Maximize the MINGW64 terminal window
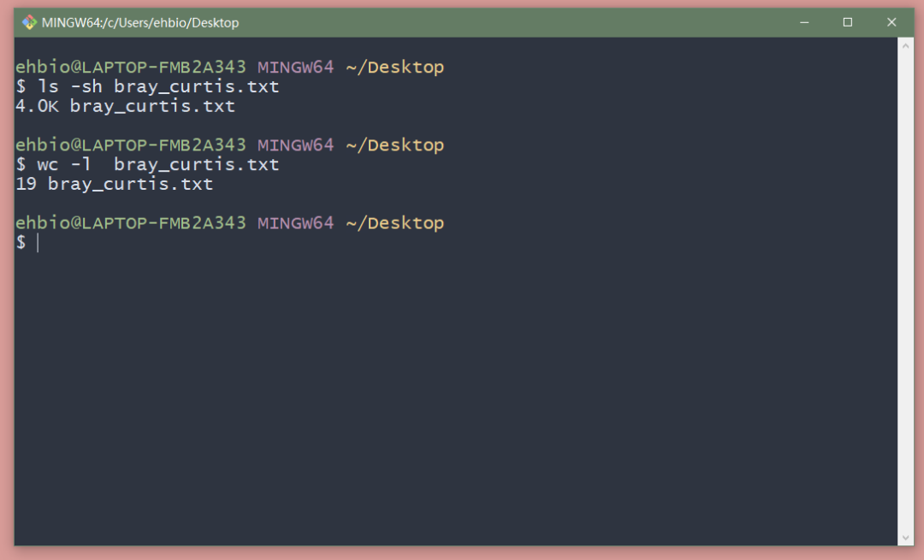924x560 pixels. 848,22
